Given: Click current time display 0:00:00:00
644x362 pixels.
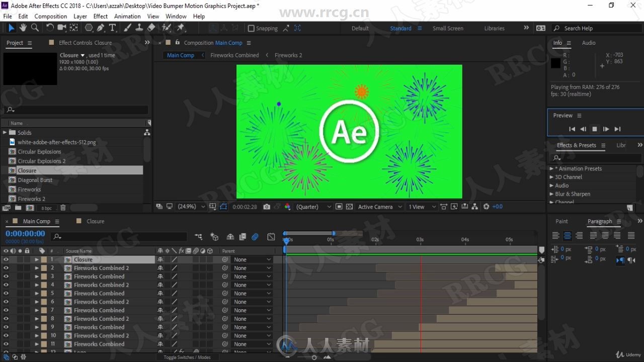Looking at the screenshot, I should pyautogui.click(x=25, y=234).
